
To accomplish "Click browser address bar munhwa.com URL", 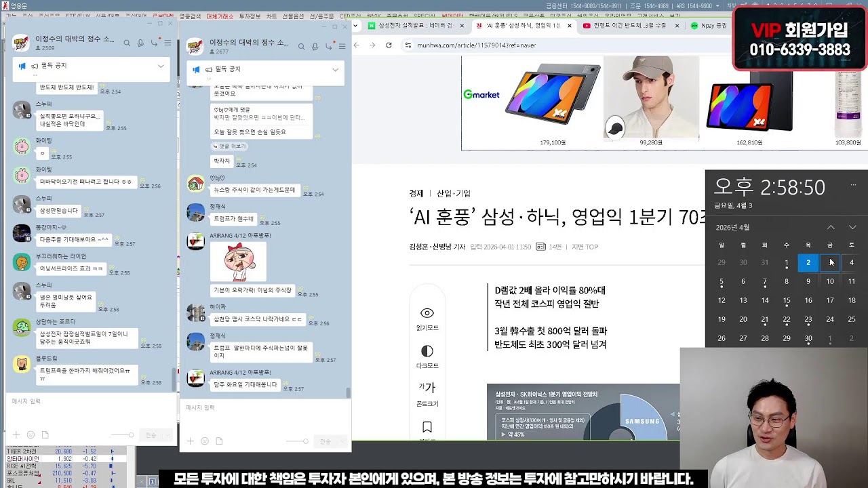I will 476,45.
